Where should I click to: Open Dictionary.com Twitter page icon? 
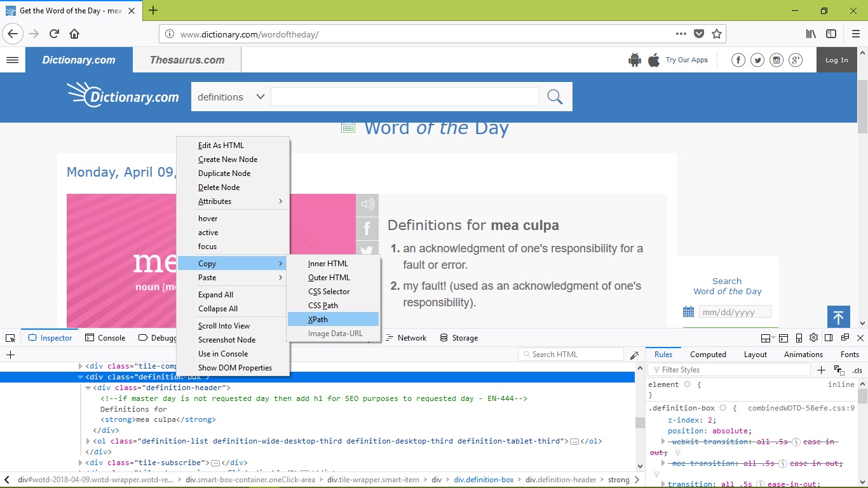click(757, 60)
